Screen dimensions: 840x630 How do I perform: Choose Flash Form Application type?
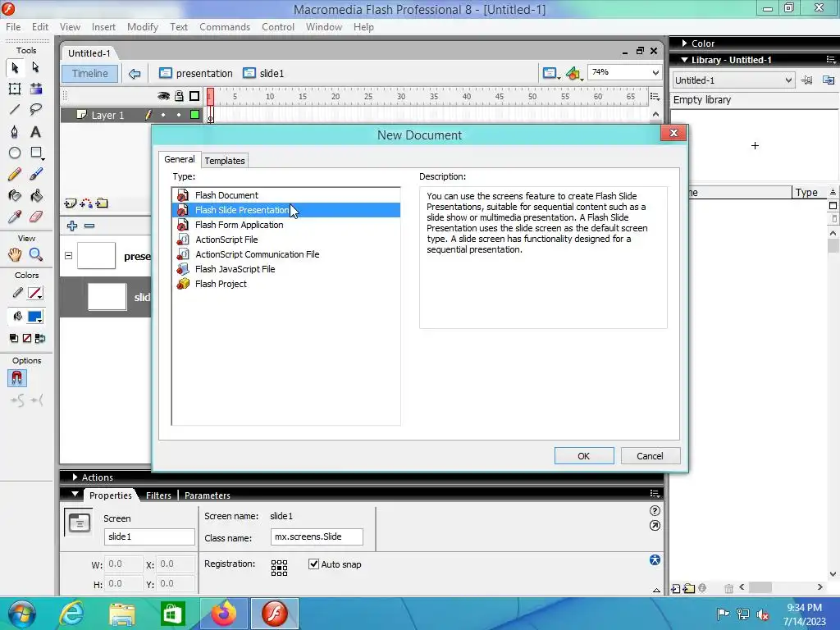tap(286, 225)
